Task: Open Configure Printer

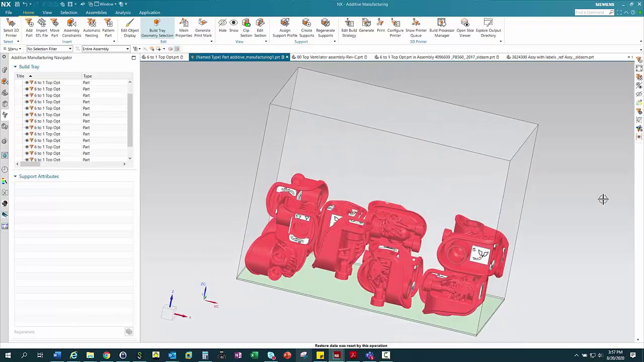Action: 395,28
